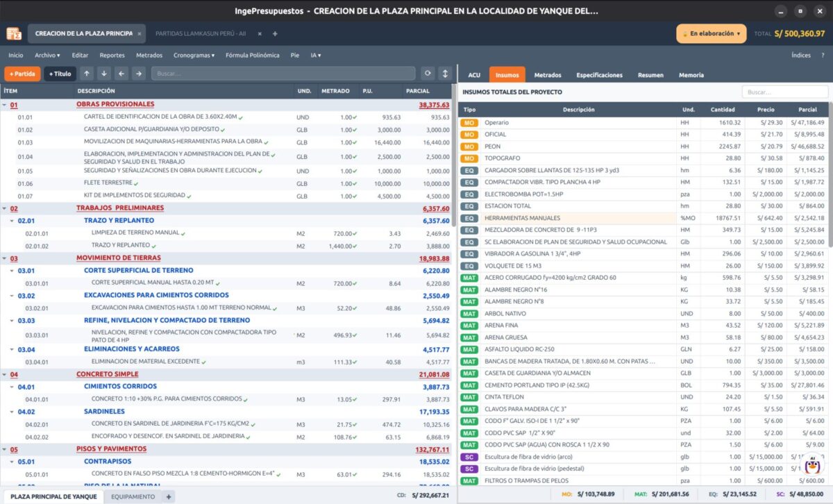Viewport: 833px width, 504px height.
Task: Click the + Título button
Action: (x=60, y=74)
